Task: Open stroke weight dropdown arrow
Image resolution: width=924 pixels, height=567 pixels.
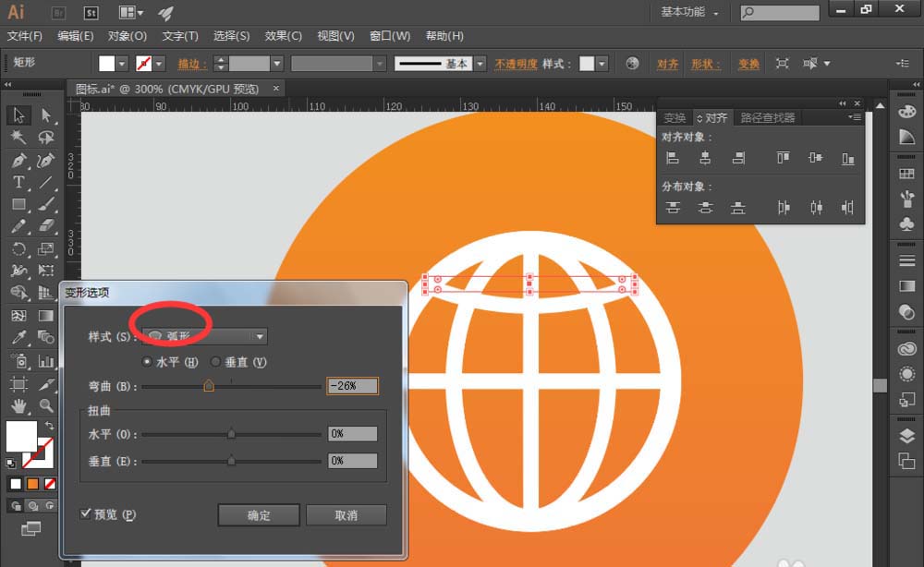Action: click(277, 64)
